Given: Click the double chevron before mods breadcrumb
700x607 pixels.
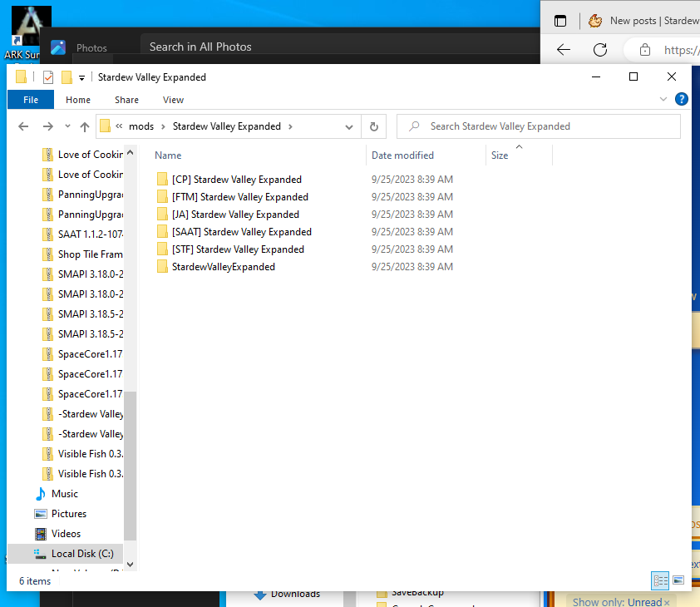Looking at the screenshot, I should 119,126.
